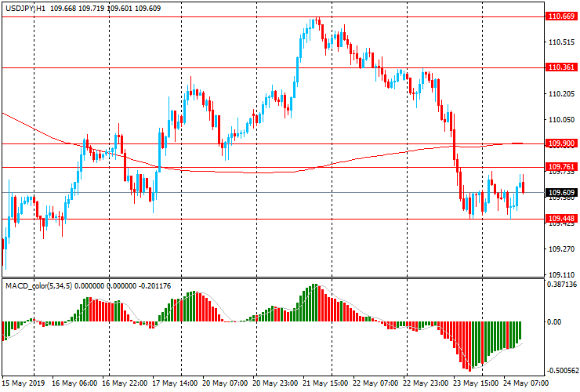Click the 20 May 23:00 time label
Viewport: 580px width, 392px height.
(x=275, y=383)
